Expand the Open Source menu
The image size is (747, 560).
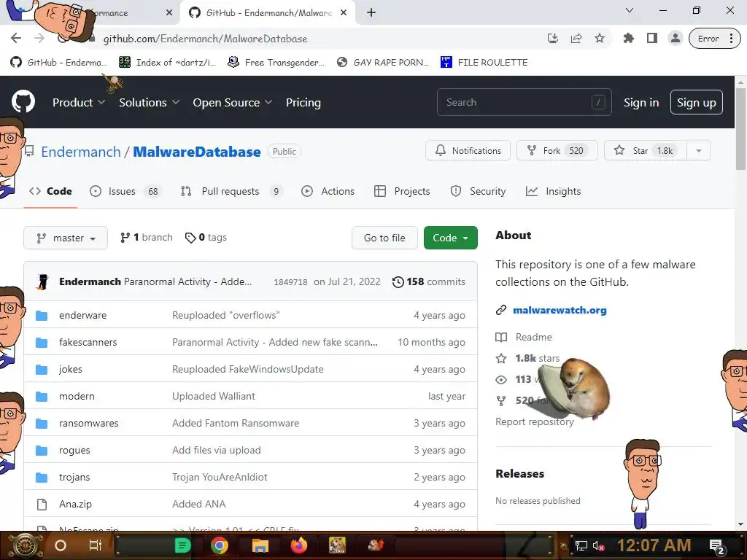pos(233,102)
